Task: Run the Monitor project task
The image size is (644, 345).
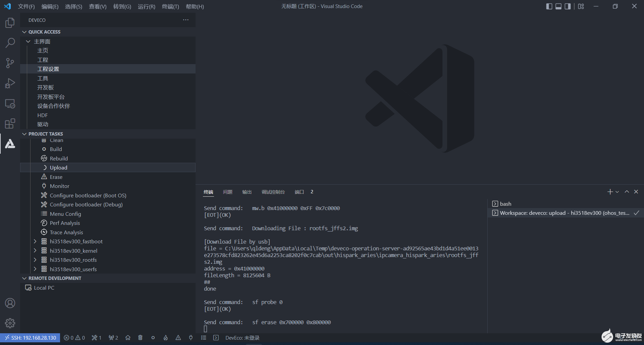Action: 108,186
